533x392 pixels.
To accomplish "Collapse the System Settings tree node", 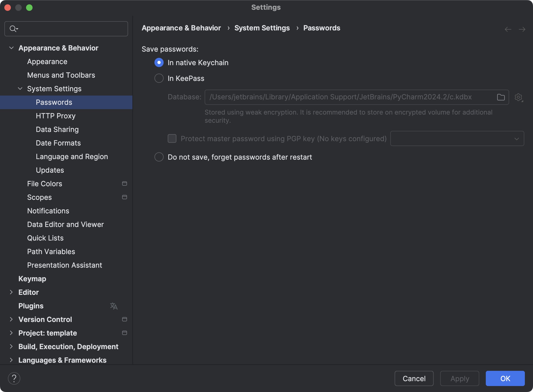I will pyautogui.click(x=20, y=88).
